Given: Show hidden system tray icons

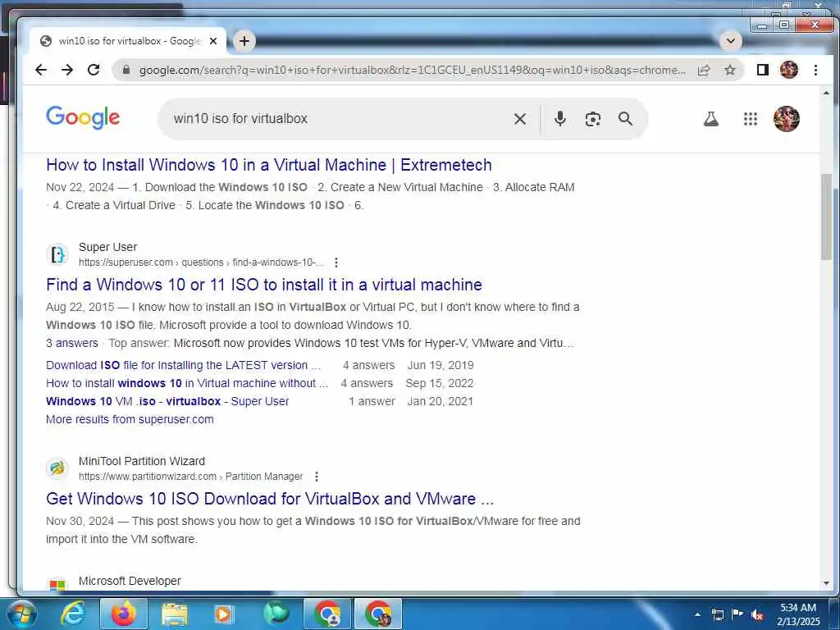Looking at the screenshot, I should point(697,614).
